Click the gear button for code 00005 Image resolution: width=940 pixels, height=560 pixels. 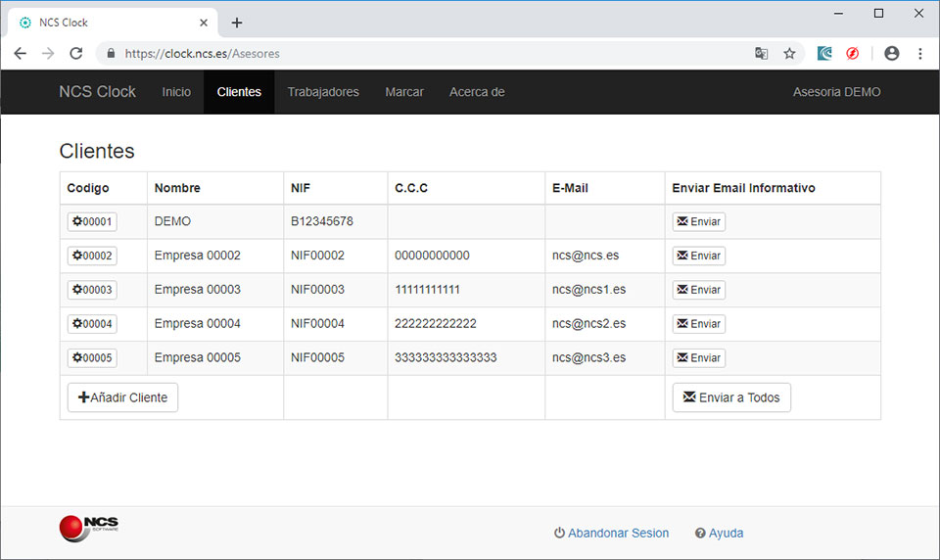[x=92, y=357]
